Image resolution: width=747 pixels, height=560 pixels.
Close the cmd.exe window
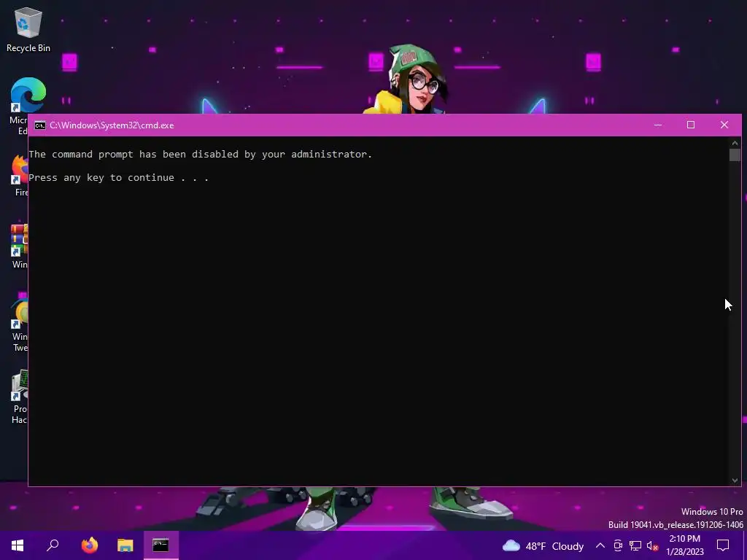tap(724, 125)
